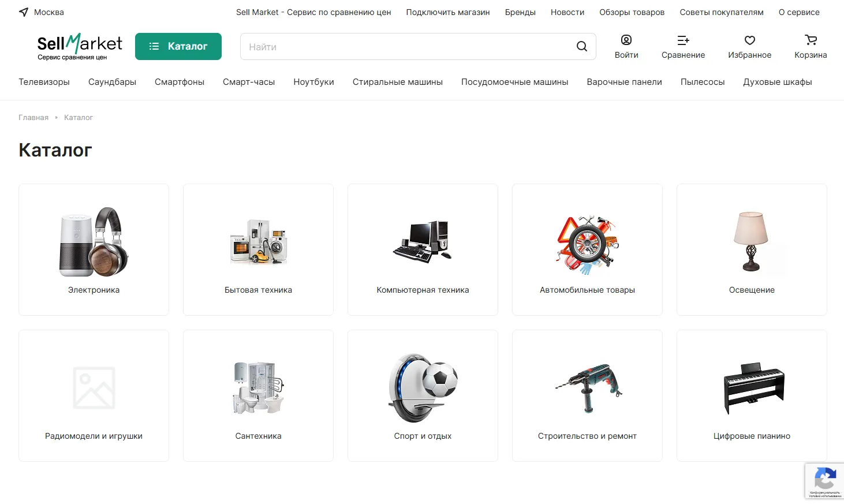Select Телевизоры in category menu
Image resolution: width=844 pixels, height=504 pixels.
click(44, 82)
